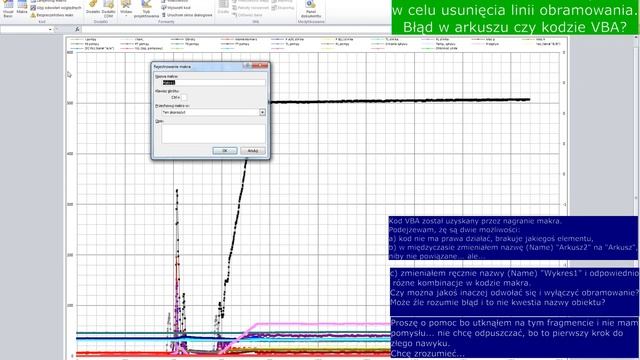Toggle Tryb projektowania (Design Mode)
Screen dimensions: 640x360
(x=146, y=8)
